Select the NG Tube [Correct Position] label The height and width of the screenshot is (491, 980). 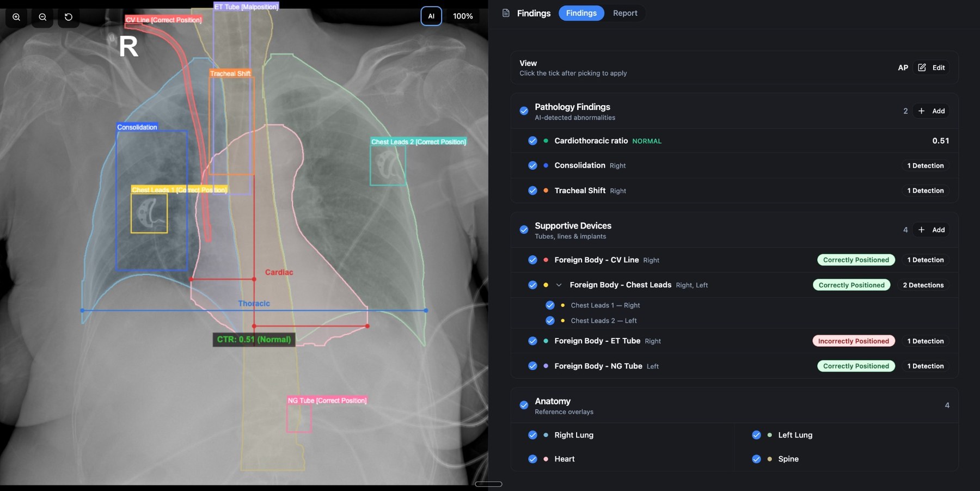click(327, 401)
